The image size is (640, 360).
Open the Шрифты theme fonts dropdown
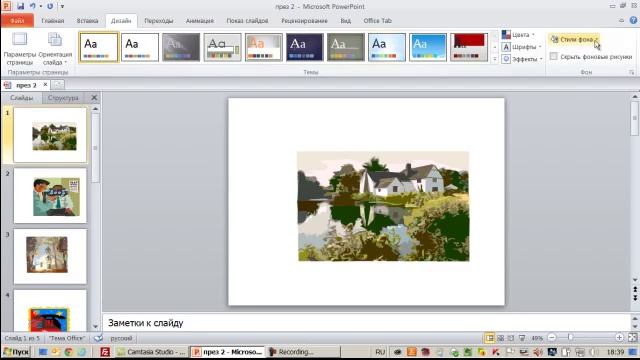pyautogui.click(x=522, y=47)
